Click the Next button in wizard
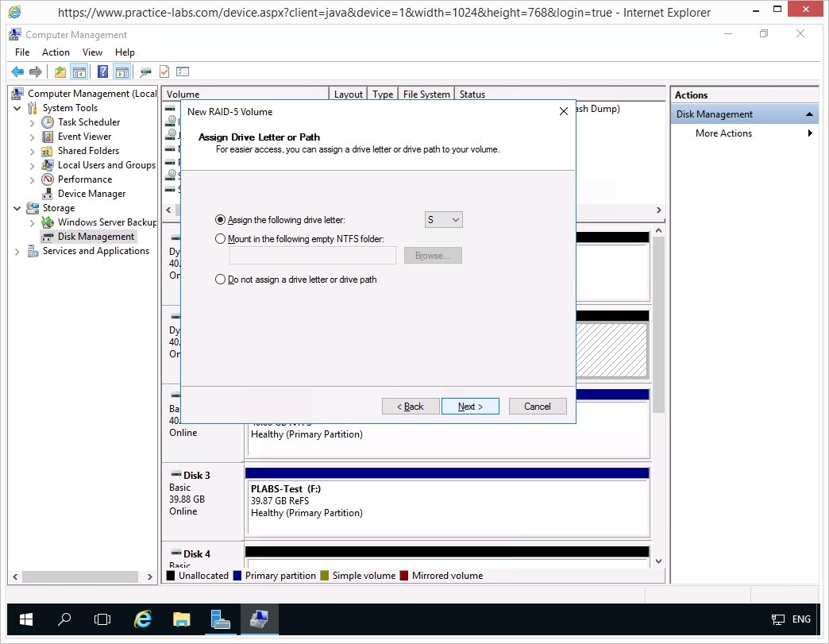Viewport: 829px width, 644px height. (470, 407)
